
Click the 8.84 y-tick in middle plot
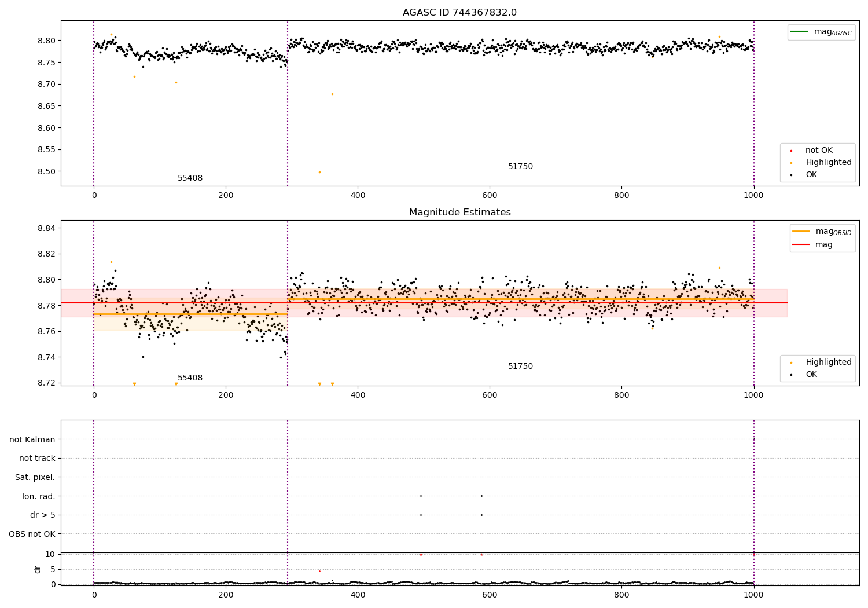[x=47, y=229]
